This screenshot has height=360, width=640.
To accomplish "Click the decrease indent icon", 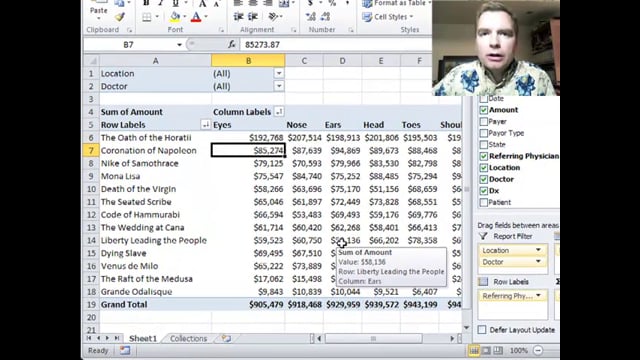I will (x=238, y=17).
